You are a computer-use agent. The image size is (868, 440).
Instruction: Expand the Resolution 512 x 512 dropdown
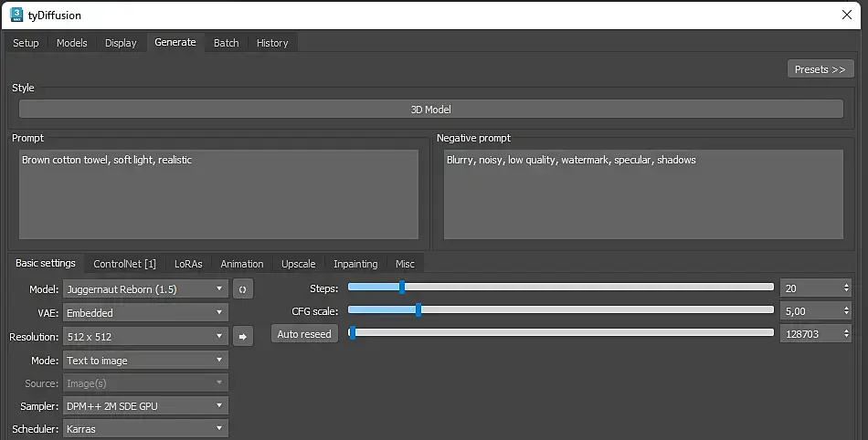click(x=145, y=336)
